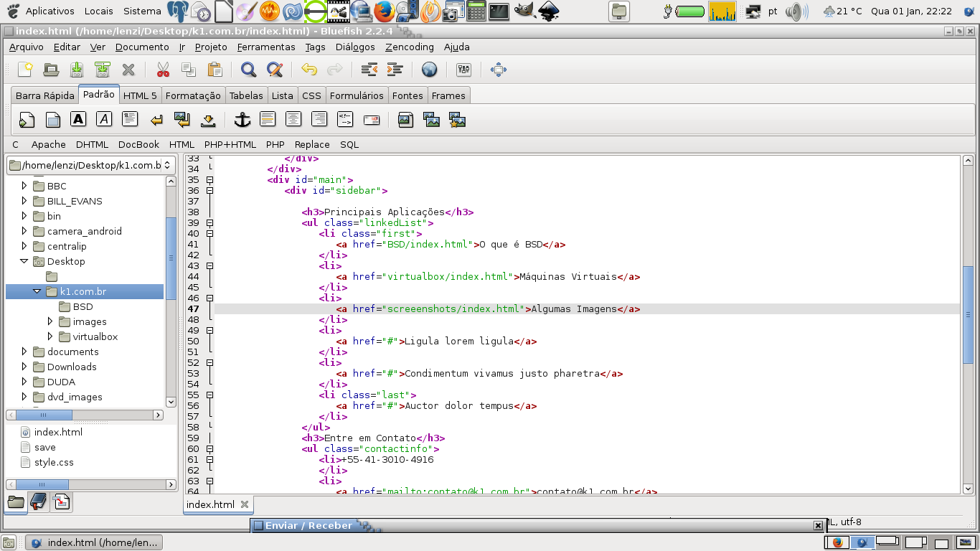
Task: Collapse the fold marker at line 46
Action: [x=209, y=298]
